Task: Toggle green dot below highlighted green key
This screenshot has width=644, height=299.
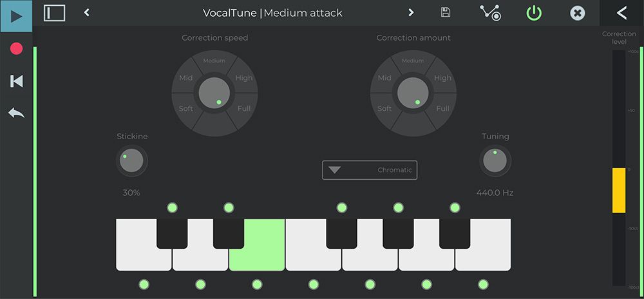Action: (x=257, y=284)
